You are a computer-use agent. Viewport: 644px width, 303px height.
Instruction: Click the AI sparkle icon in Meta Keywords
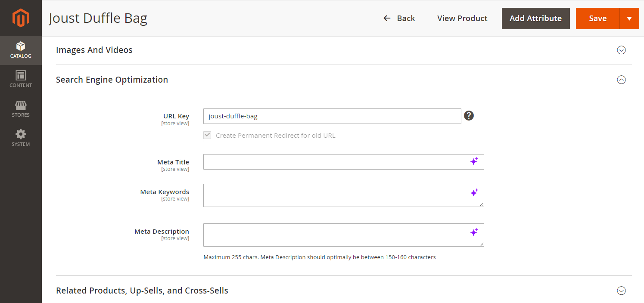[x=474, y=192]
